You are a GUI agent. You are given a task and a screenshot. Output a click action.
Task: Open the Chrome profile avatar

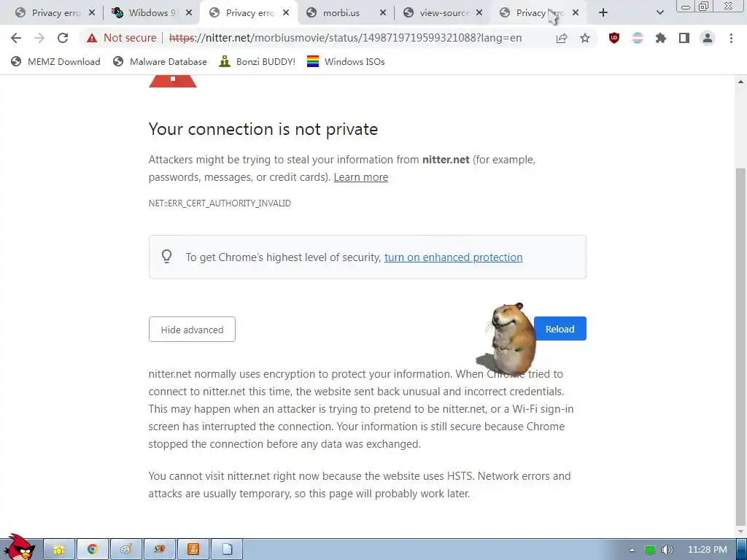[708, 38]
